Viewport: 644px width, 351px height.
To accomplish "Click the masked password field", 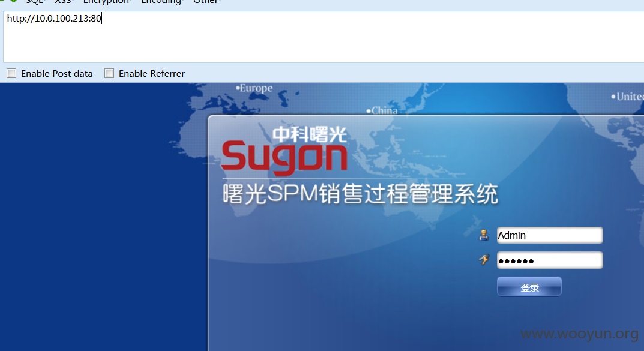I will [x=550, y=260].
